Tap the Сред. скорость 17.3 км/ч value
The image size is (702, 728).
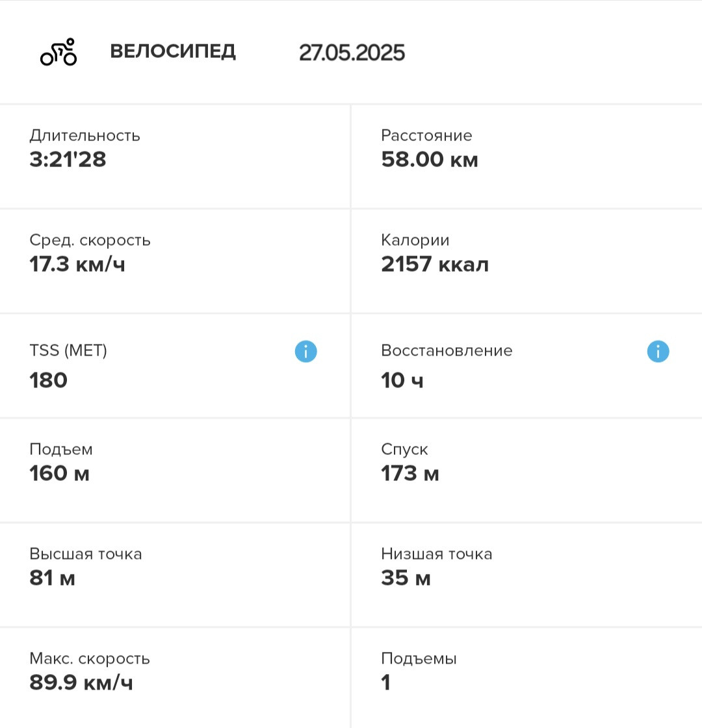[77, 264]
